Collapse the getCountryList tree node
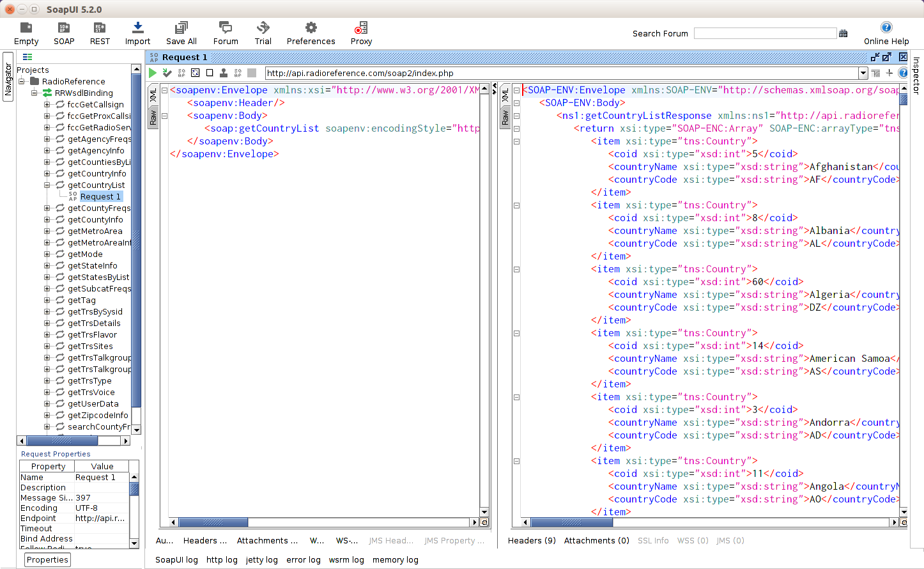 tap(47, 185)
